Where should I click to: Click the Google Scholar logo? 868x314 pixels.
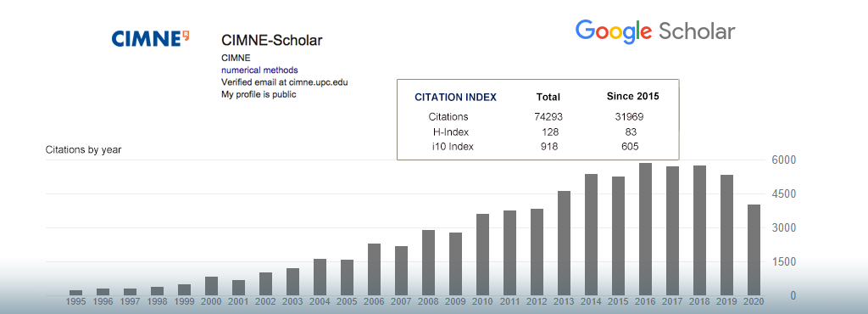(x=655, y=31)
